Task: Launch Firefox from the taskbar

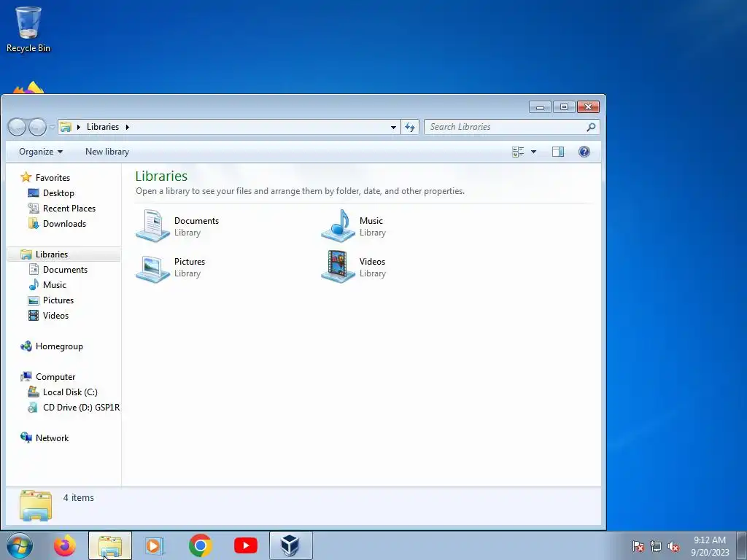Action: [64, 545]
